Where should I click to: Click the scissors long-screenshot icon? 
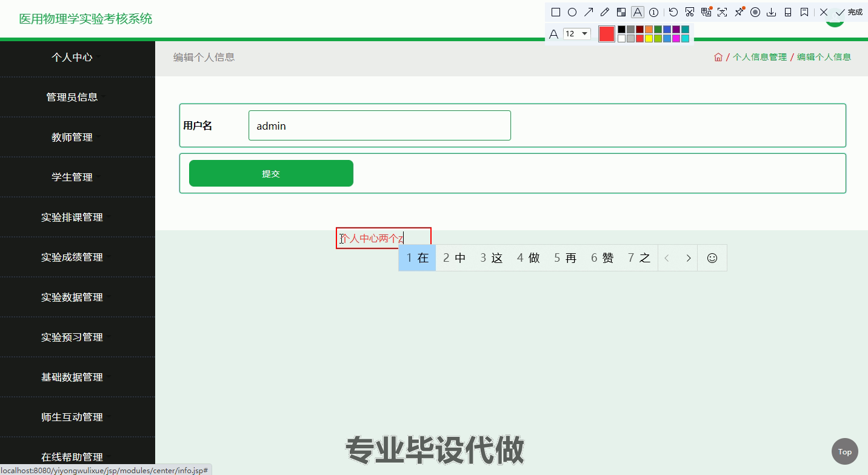coord(689,12)
